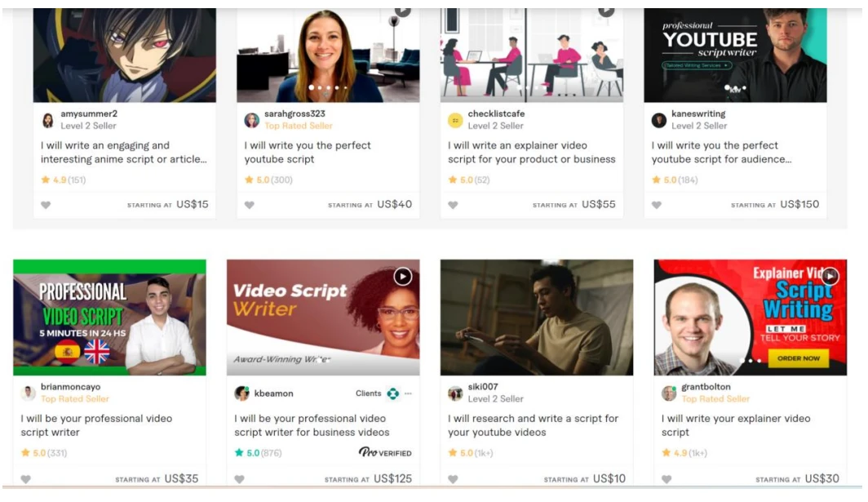Save checklistcafe gig with heart icon
The image size is (868, 502).
[453, 205]
